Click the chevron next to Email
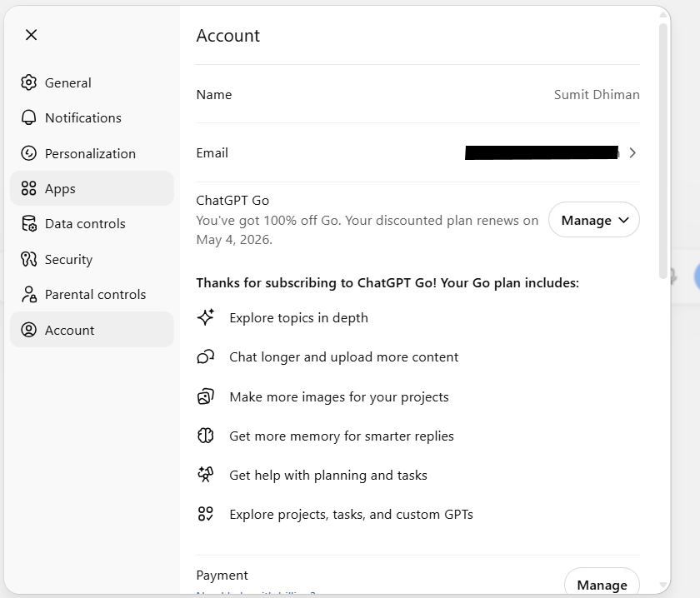 click(x=632, y=153)
